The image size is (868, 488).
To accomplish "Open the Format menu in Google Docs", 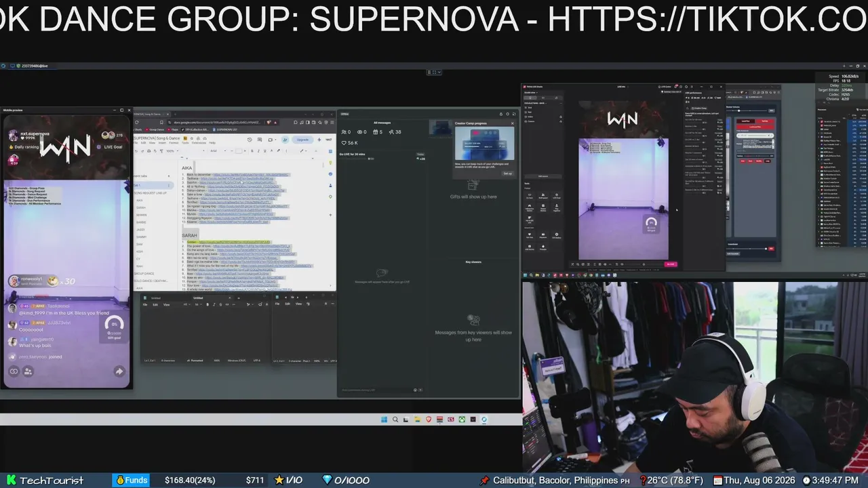I will (174, 143).
